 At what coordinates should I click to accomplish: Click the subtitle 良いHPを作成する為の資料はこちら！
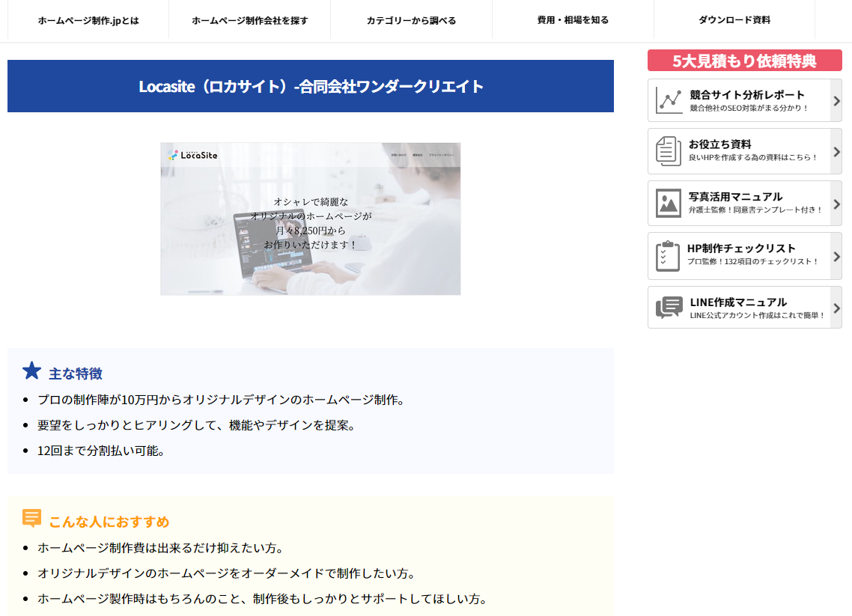752,157
